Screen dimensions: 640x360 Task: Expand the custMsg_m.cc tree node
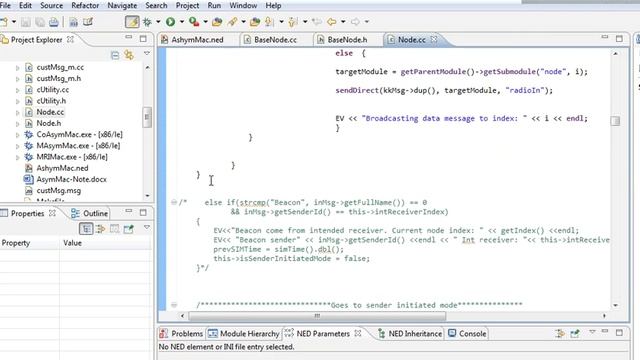(18, 68)
